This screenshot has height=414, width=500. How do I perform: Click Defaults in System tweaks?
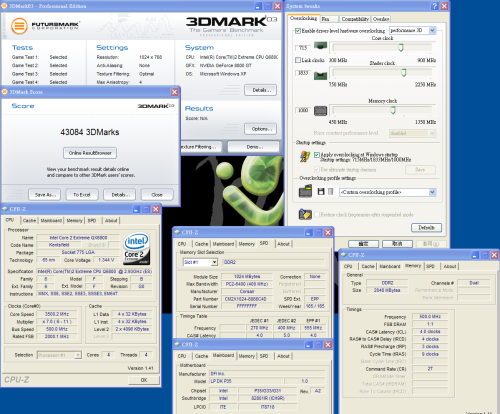coord(426,228)
